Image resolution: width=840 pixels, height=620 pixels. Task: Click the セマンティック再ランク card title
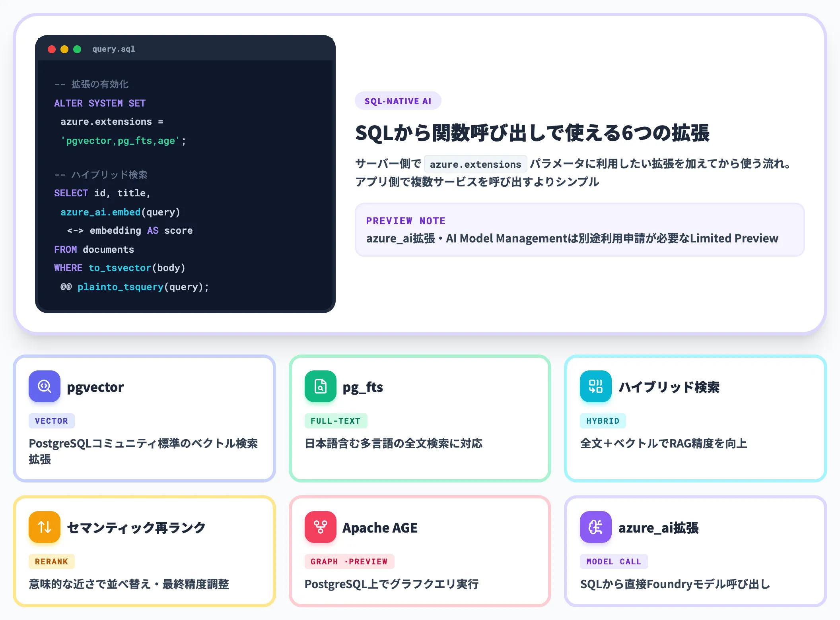[136, 528]
